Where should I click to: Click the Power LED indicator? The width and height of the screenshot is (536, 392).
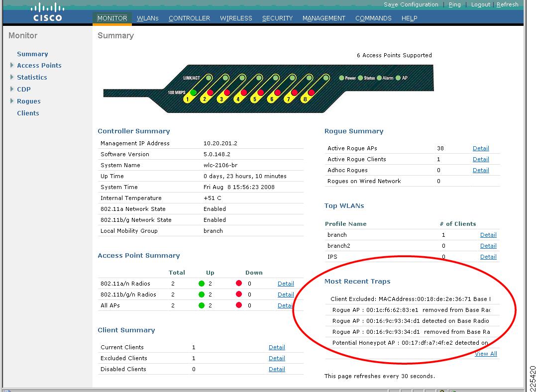coord(341,78)
